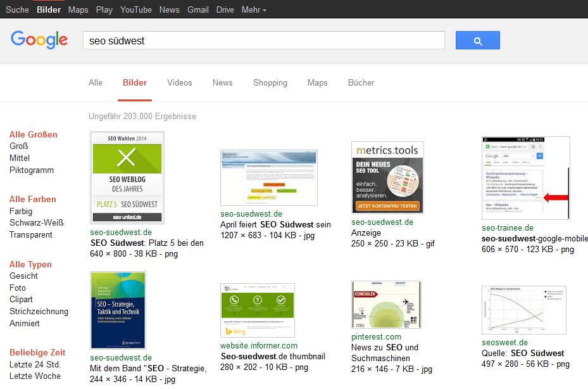Click the seo-trainee.de source link
Screen dimensions: 588x389
pos(508,228)
